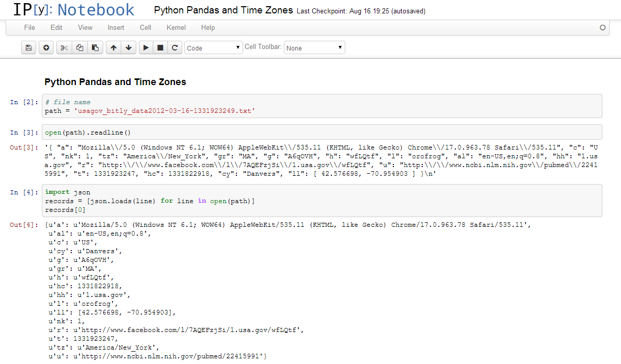Viewport: 621px width, 364px height.
Task: Open the Cell menu
Action: pos(146,27)
